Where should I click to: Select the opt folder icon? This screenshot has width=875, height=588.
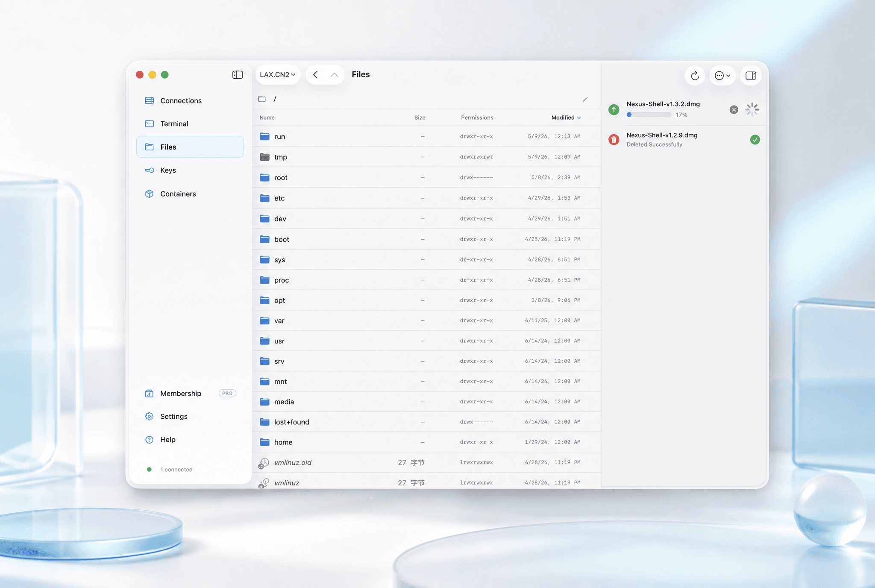coord(265,300)
